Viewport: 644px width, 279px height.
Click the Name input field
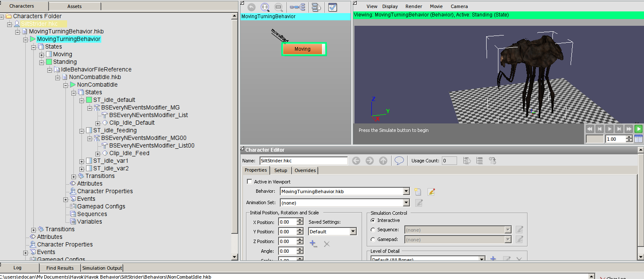pyautogui.click(x=303, y=161)
